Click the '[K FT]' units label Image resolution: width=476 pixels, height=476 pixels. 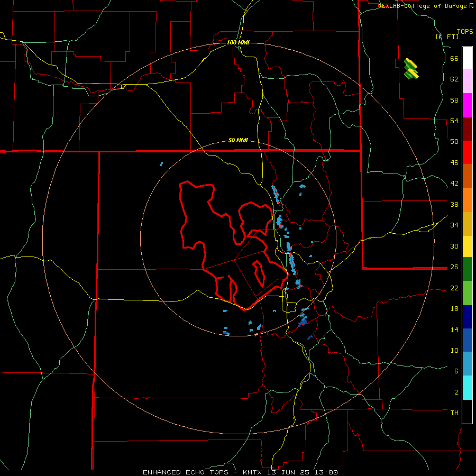tap(447, 36)
